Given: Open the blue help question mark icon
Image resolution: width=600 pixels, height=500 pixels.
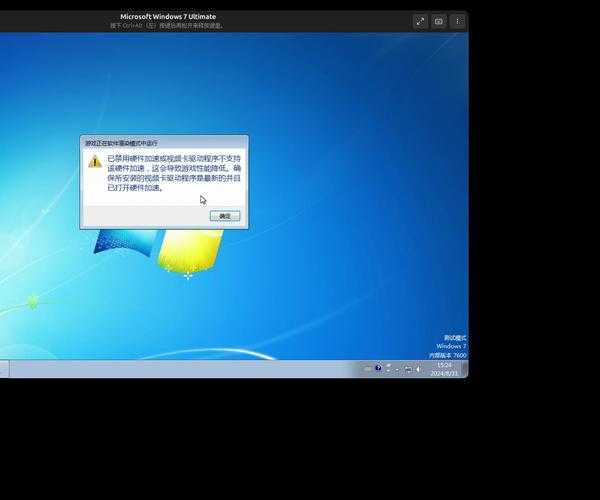Looking at the screenshot, I should coord(378,368).
